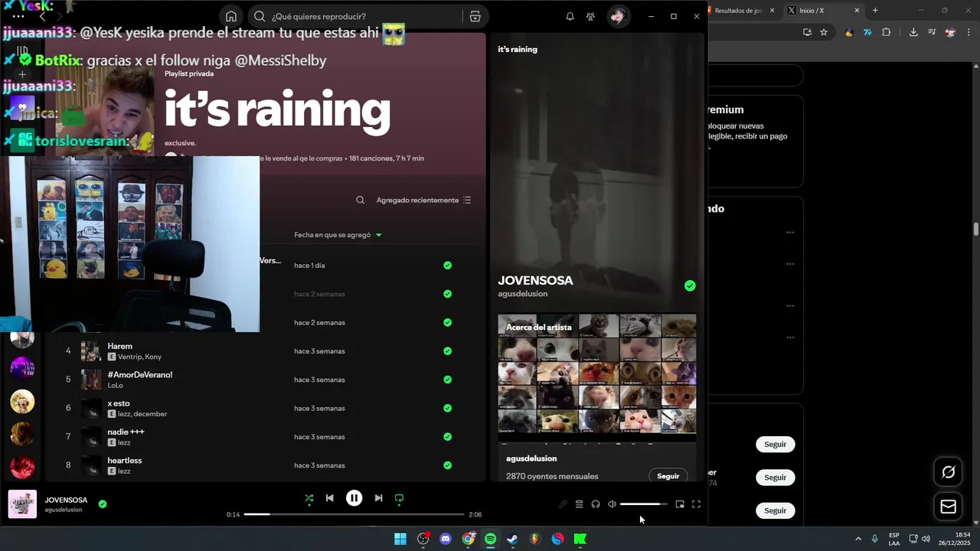Open Spotify profile avatar menu

pyautogui.click(x=618, y=16)
